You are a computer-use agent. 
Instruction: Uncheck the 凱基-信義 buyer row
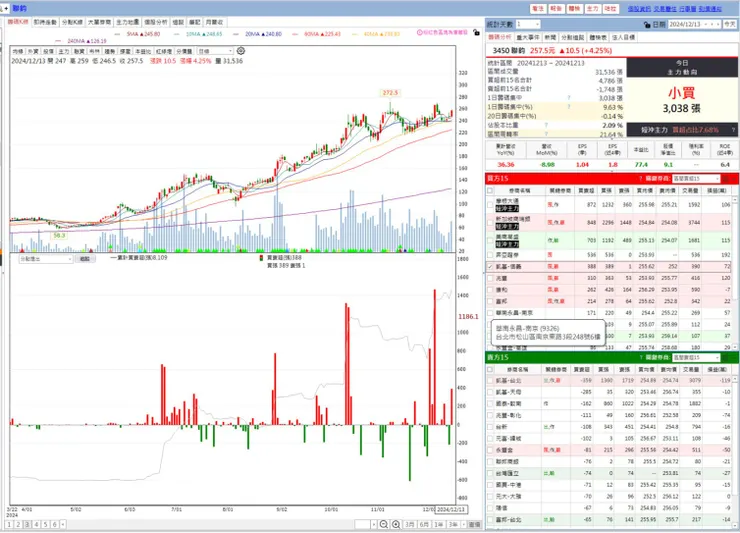click(x=490, y=267)
